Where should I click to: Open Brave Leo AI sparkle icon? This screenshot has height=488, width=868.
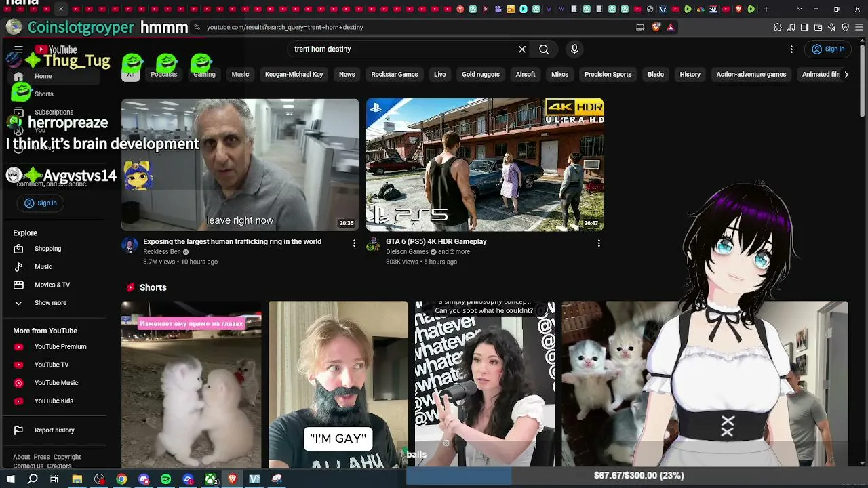[x=832, y=27]
